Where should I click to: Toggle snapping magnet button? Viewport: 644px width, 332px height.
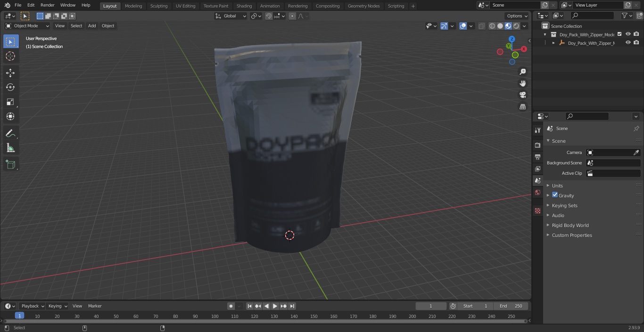point(268,16)
